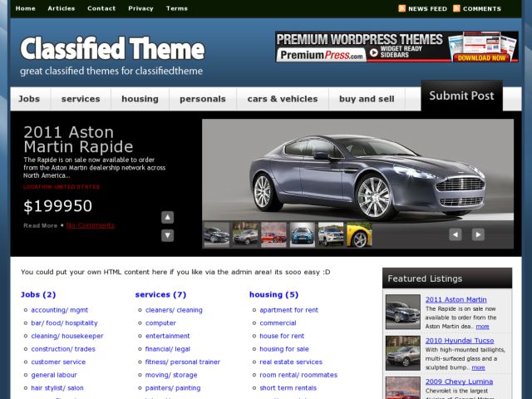Screen dimensions: 532x399
Task: Open the Contact menu item
Action: click(x=101, y=8)
